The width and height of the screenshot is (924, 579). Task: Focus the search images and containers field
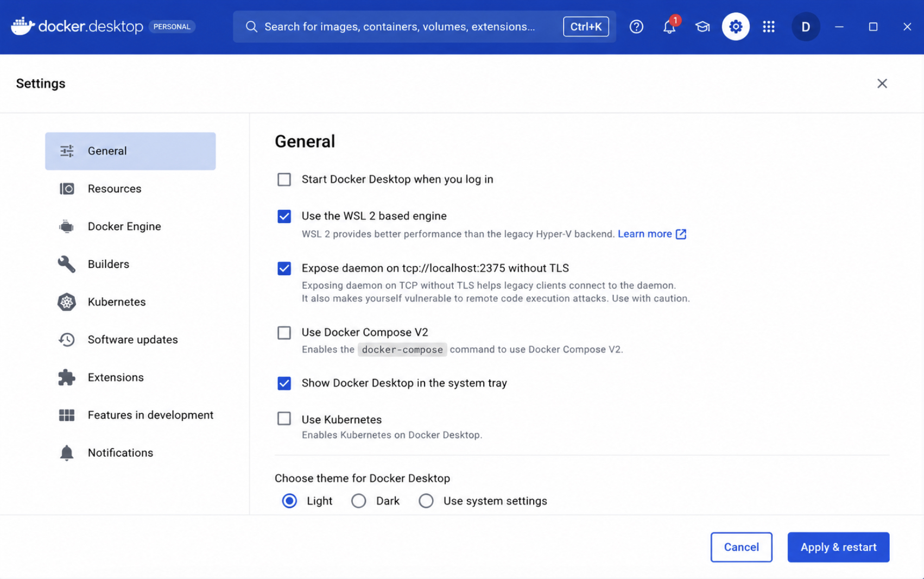[425, 27]
